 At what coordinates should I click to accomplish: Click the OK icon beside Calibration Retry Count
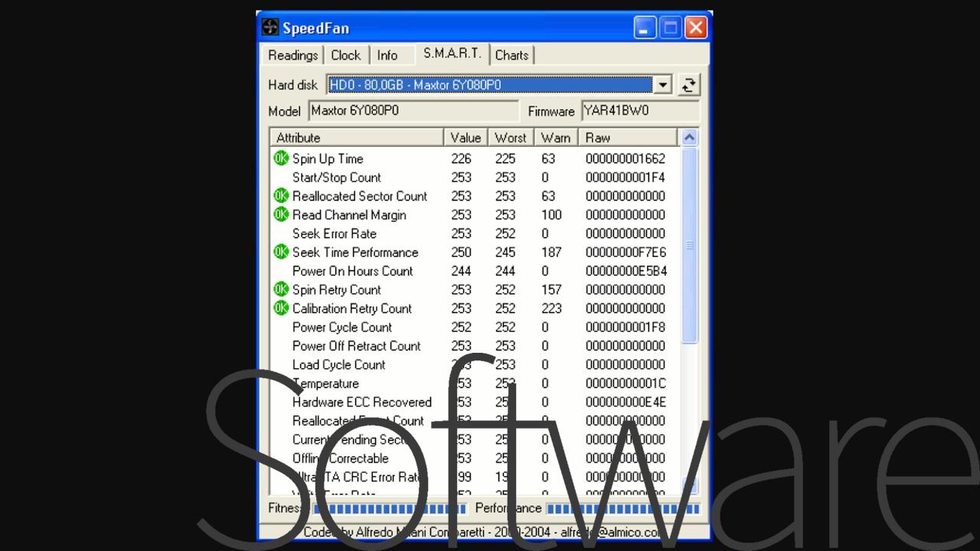281,308
